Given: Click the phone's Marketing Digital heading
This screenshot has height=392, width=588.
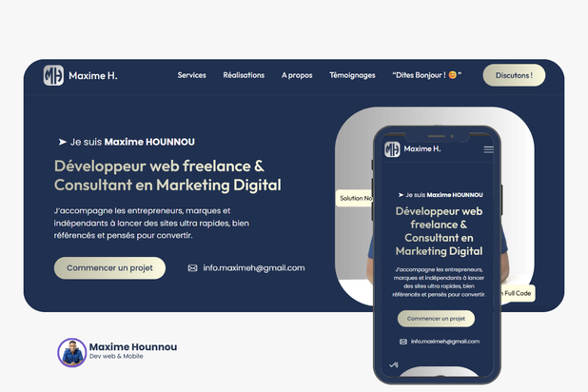Looking at the screenshot, I should tap(440, 251).
